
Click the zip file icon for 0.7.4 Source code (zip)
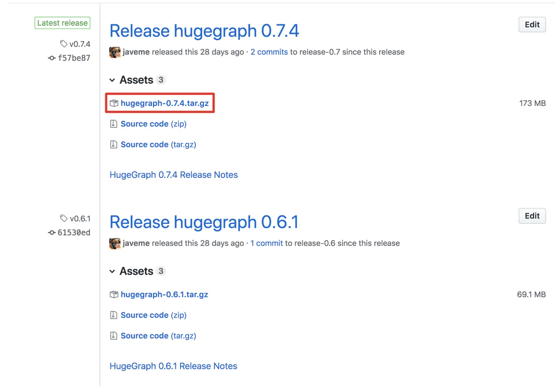pos(114,124)
